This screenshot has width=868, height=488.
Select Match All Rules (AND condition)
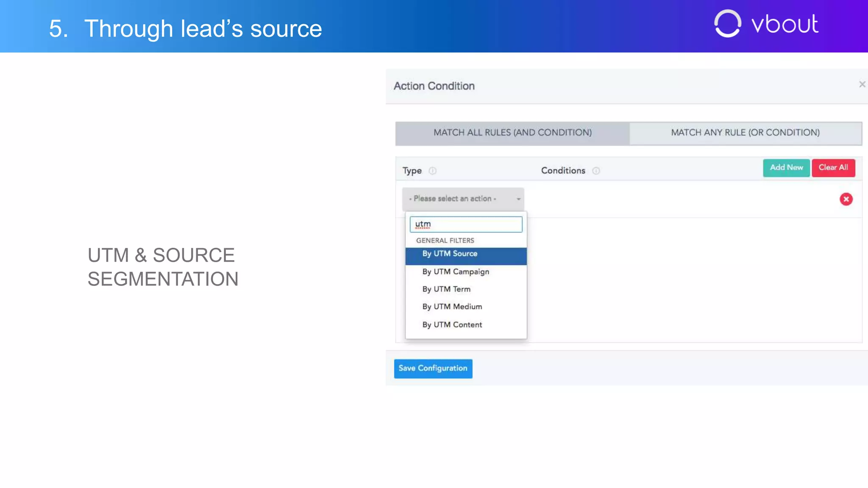tap(512, 133)
